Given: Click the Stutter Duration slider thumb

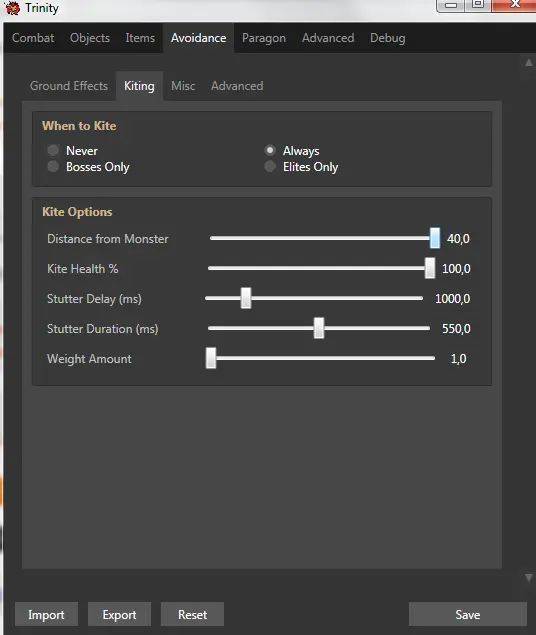Looking at the screenshot, I should pyautogui.click(x=319, y=328).
